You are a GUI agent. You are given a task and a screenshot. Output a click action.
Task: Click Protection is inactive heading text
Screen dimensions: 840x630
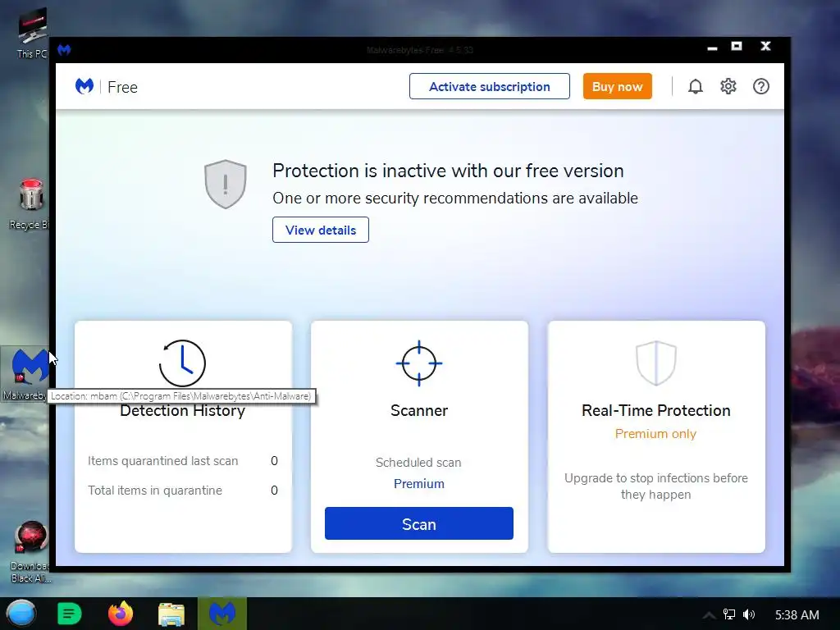click(x=448, y=171)
